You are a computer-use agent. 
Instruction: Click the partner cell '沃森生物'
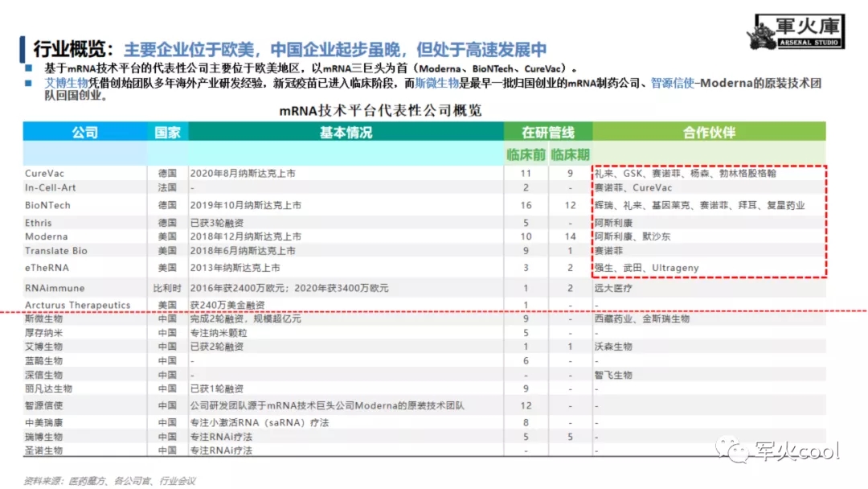click(x=613, y=347)
